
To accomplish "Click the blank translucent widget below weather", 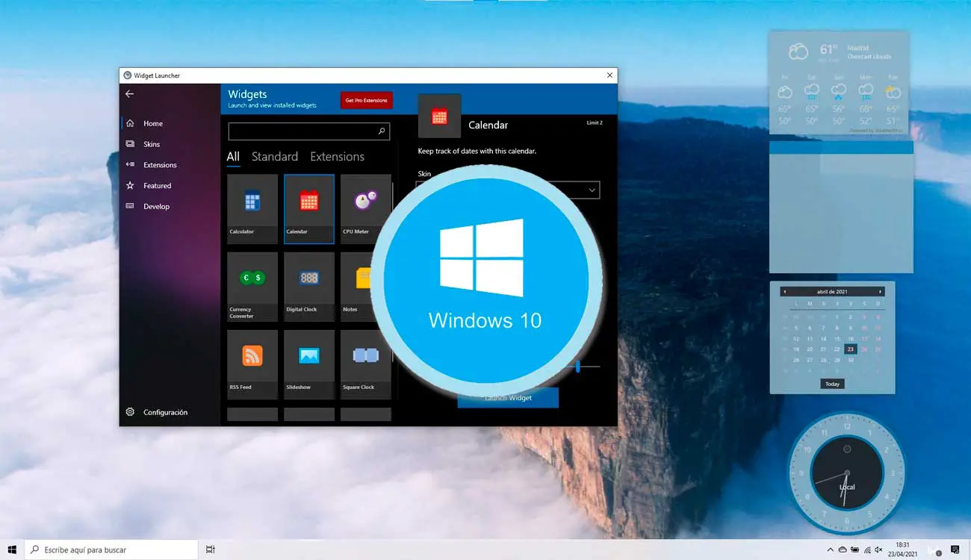I will click(x=841, y=207).
